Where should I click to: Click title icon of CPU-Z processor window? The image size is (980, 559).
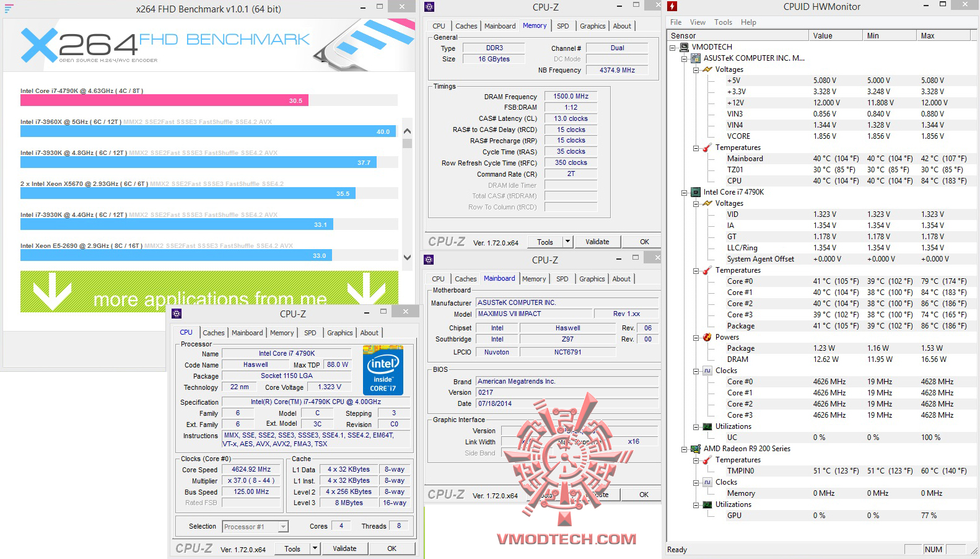click(177, 314)
